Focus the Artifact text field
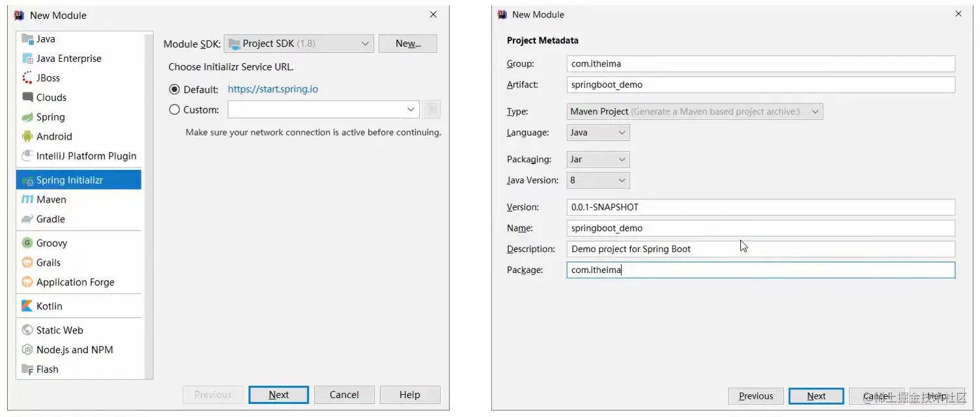 coord(760,85)
